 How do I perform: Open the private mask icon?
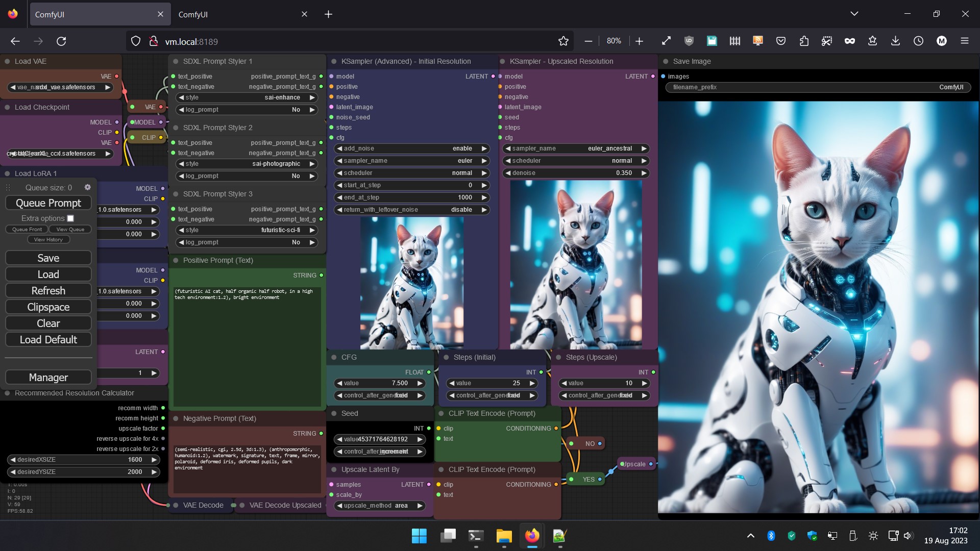[850, 41]
